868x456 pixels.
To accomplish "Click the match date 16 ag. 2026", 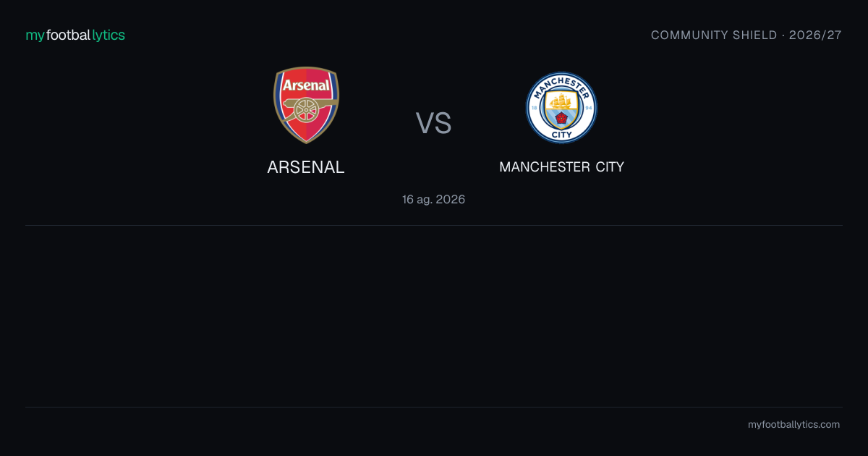I will click(x=433, y=199).
